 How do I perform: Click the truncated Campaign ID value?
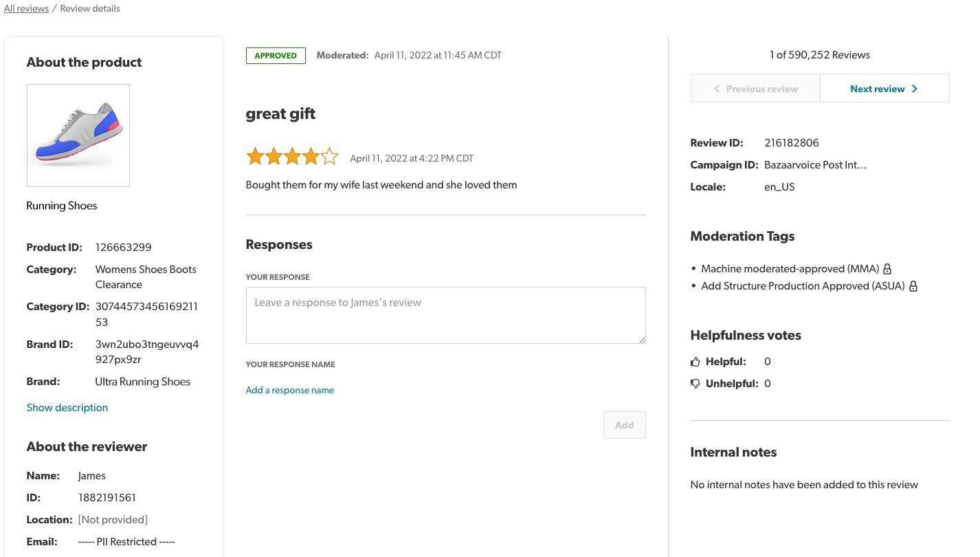(815, 164)
